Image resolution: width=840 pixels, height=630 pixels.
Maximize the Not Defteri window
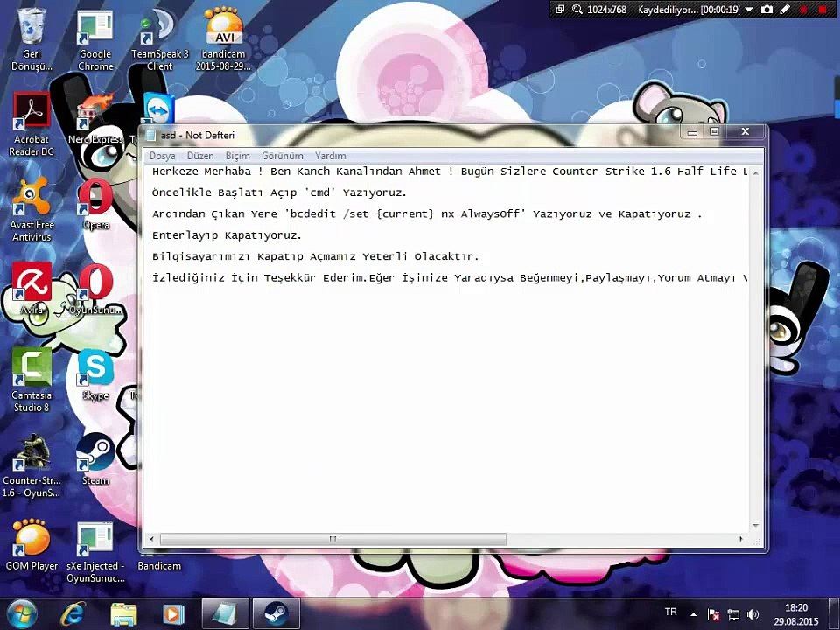click(714, 132)
